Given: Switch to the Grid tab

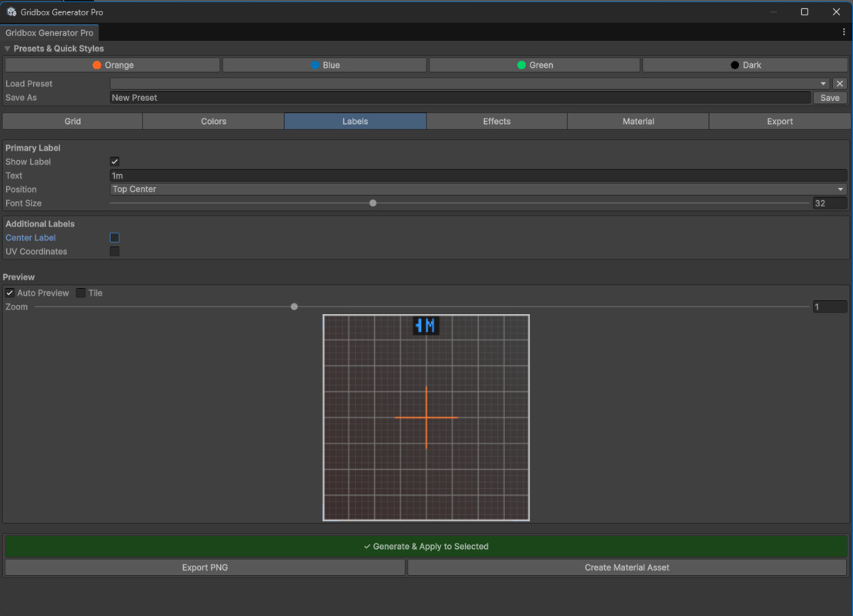Looking at the screenshot, I should (x=72, y=121).
